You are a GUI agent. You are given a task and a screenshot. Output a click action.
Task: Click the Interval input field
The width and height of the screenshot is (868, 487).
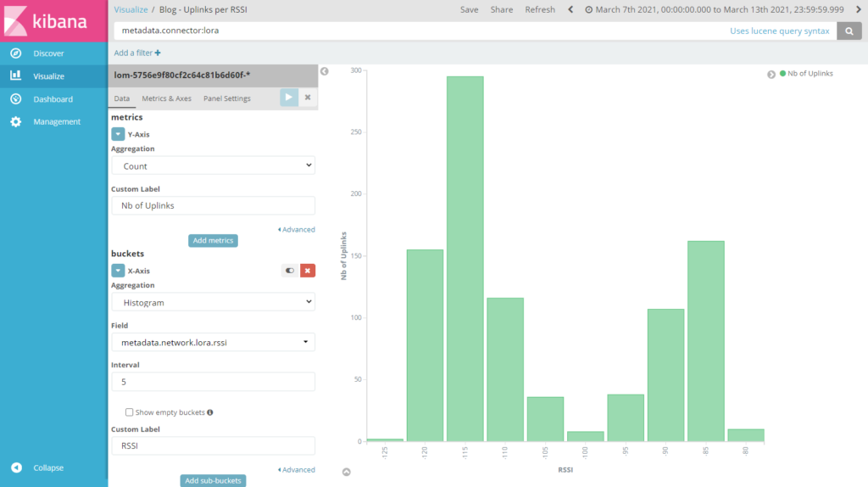213,382
